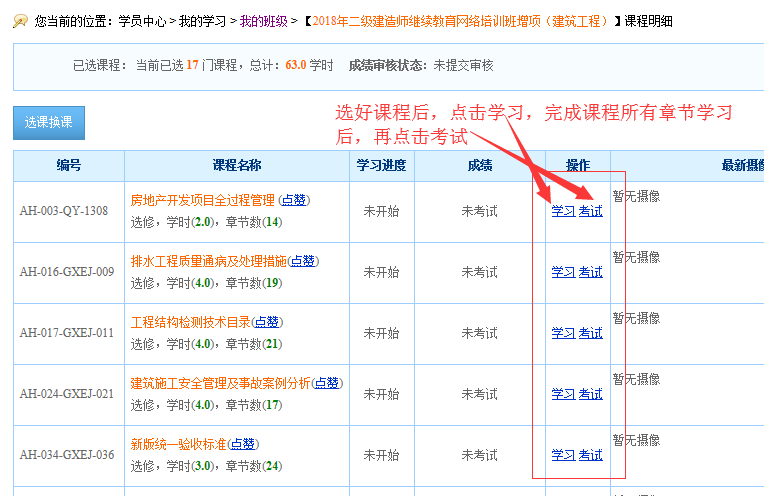Like the 房地产开发项目全过程管理 course via 点赞
Image resolution: width=764 pixels, height=496 pixels.
296,200
